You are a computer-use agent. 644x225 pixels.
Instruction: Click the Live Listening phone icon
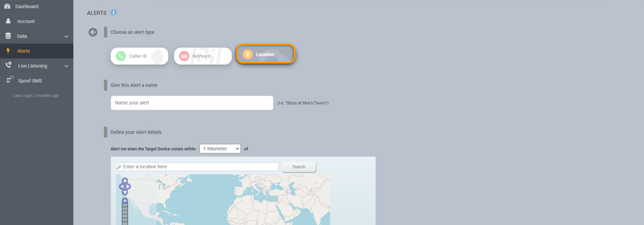click(x=9, y=65)
